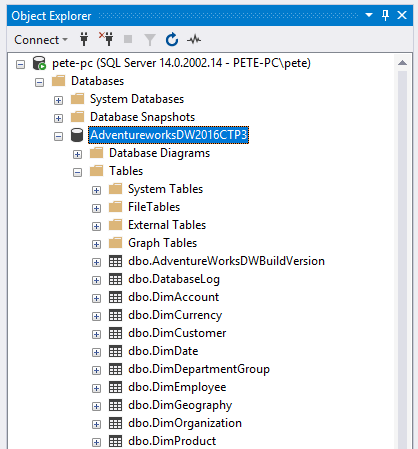Click the Filter funnel icon
Screen dimensions: 418x449
[150, 40]
